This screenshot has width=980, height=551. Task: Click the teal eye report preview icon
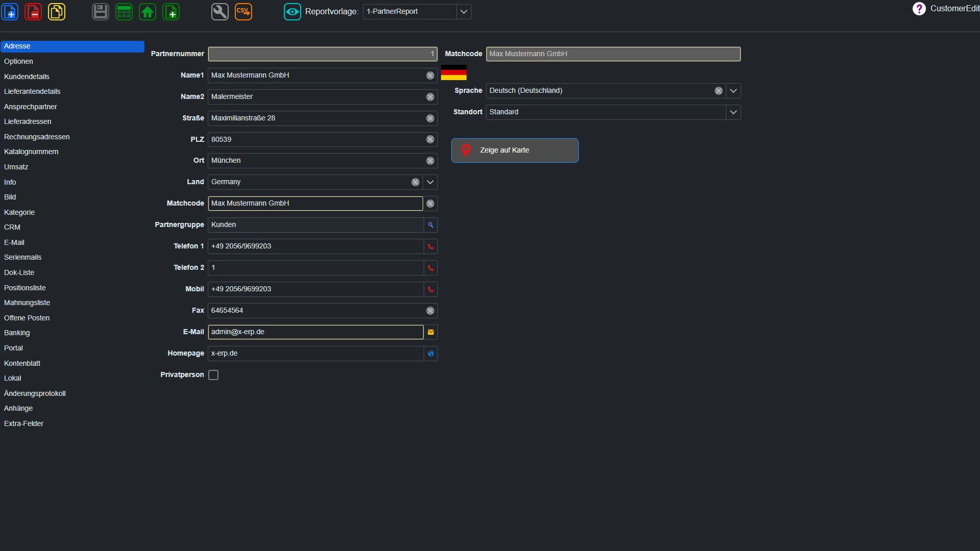click(292, 12)
